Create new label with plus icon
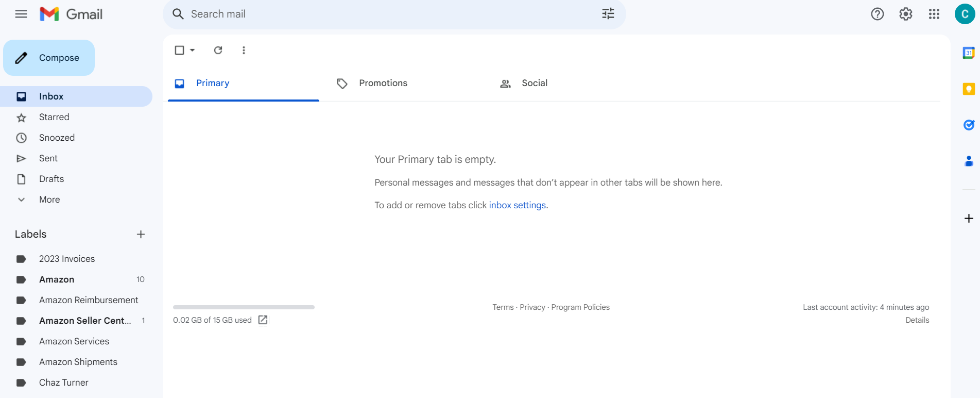The image size is (980, 398). pos(141,235)
